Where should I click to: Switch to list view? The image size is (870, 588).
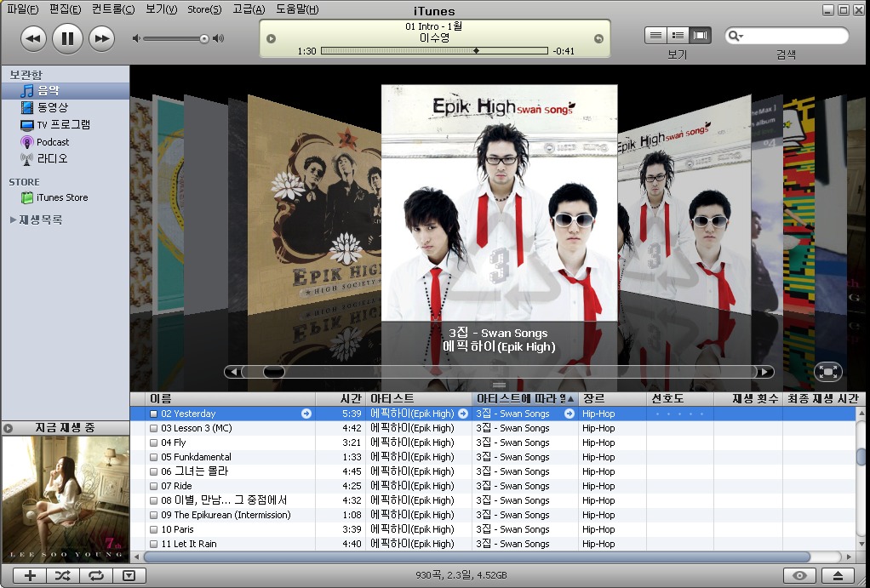click(x=655, y=36)
